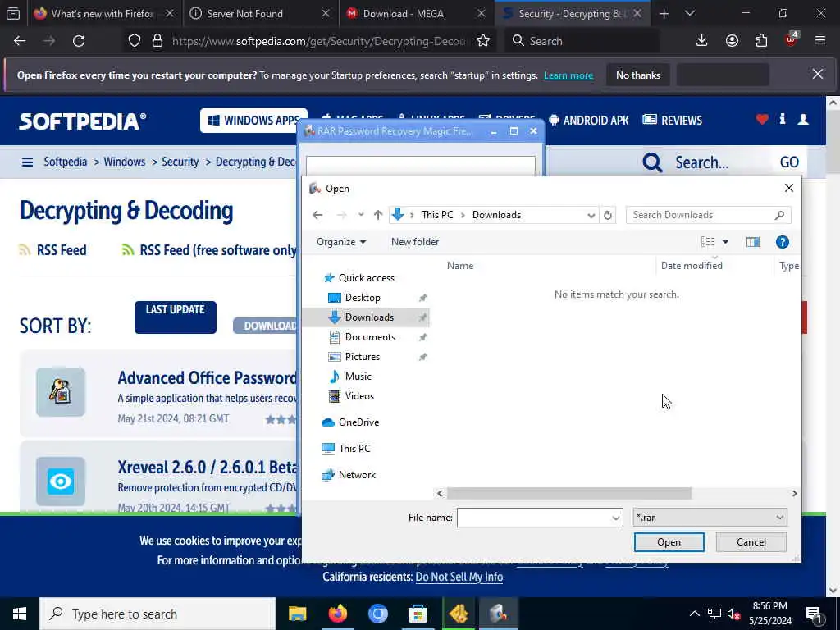The image size is (840, 630).
Task: Select Music in the navigation pane
Action: pyautogui.click(x=358, y=377)
